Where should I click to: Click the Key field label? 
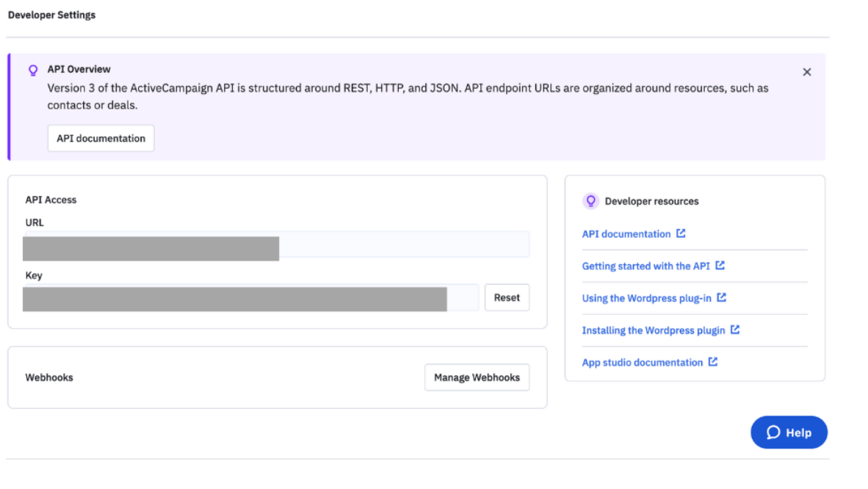34,276
